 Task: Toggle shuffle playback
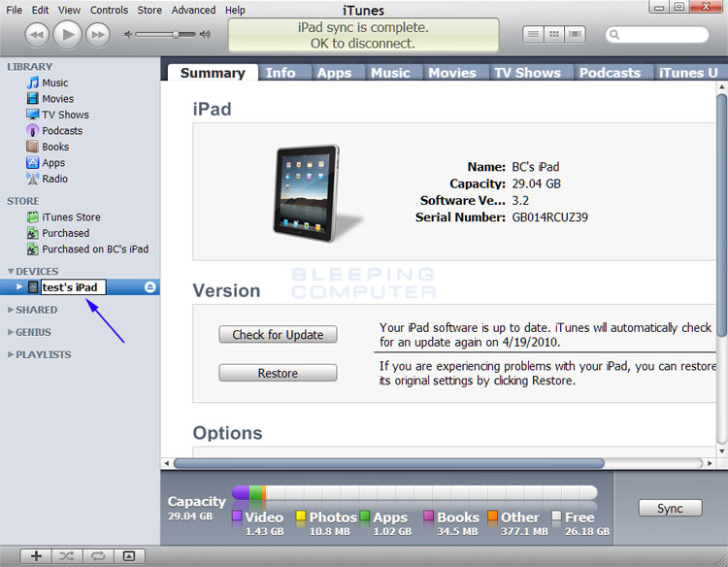[67, 556]
